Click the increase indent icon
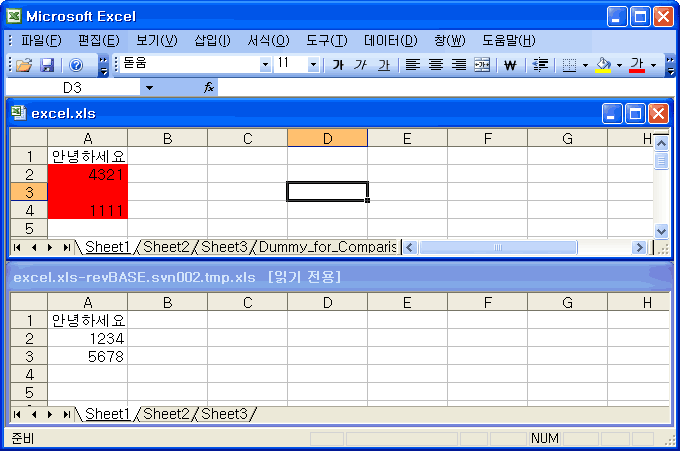Image resolution: width=681 pixels, height=452 pixels. tap(541, 65)
